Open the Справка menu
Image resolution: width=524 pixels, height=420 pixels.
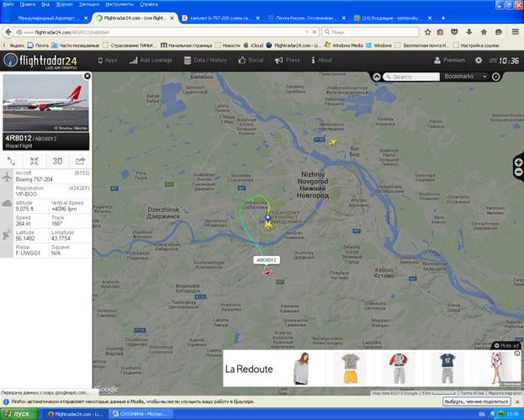click(149, 4)
